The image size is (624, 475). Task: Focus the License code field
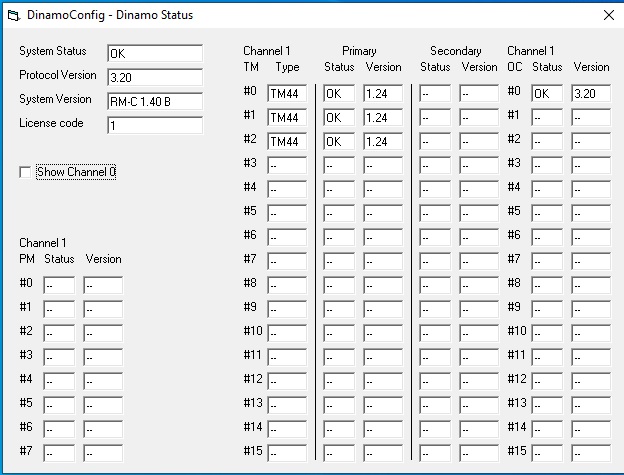pos(154,126)
